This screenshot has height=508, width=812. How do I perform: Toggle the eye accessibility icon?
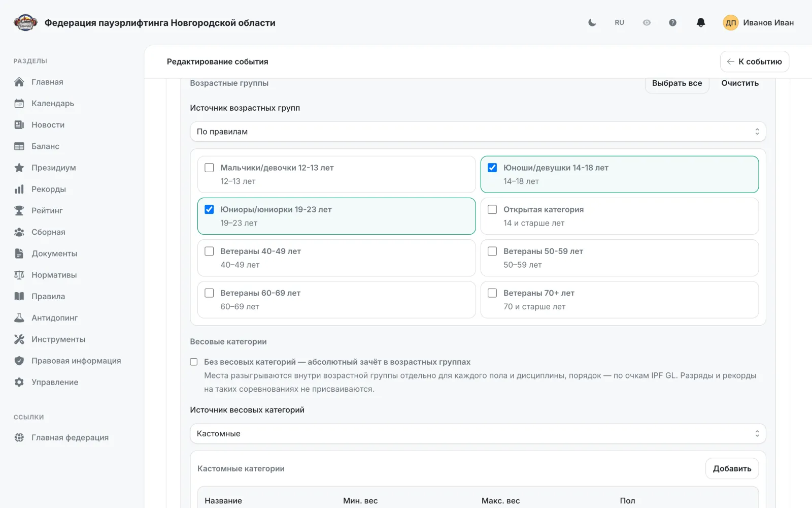[647, 22]
